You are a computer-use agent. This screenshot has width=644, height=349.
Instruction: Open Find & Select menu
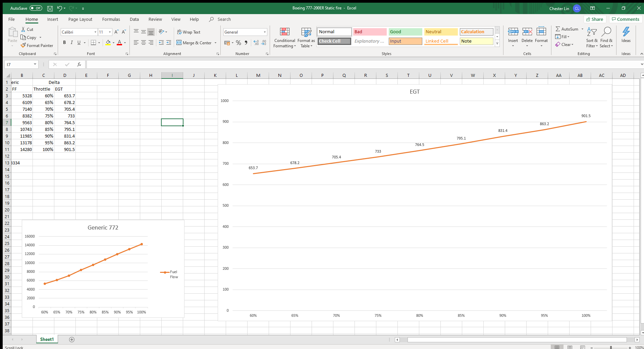pos(606,38)
